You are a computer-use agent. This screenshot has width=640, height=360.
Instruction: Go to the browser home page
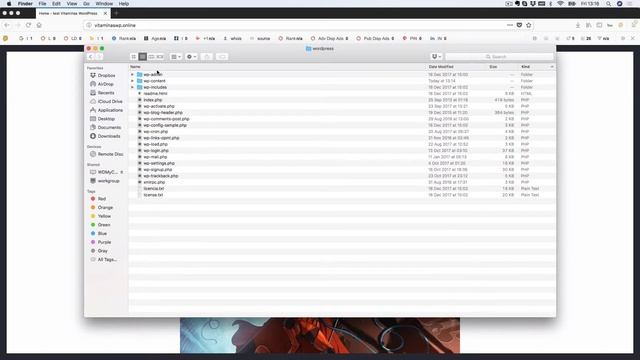tap(39, 25)
